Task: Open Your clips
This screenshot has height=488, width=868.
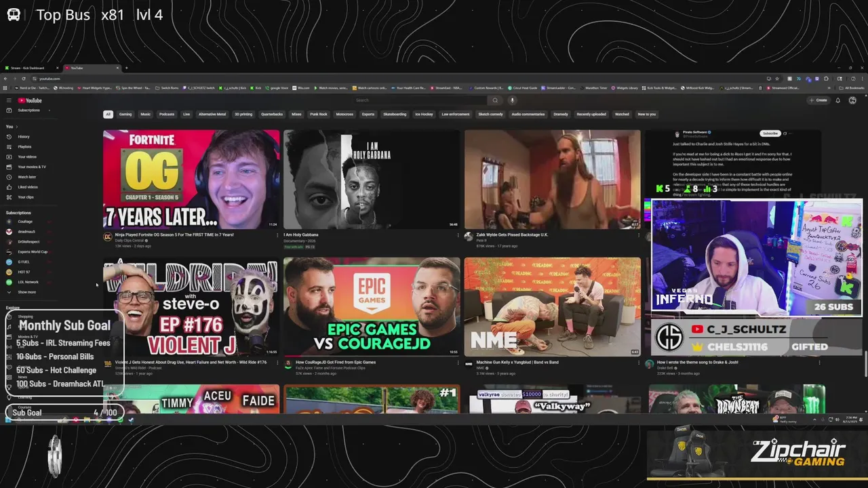Action: (x=25, y=197)
